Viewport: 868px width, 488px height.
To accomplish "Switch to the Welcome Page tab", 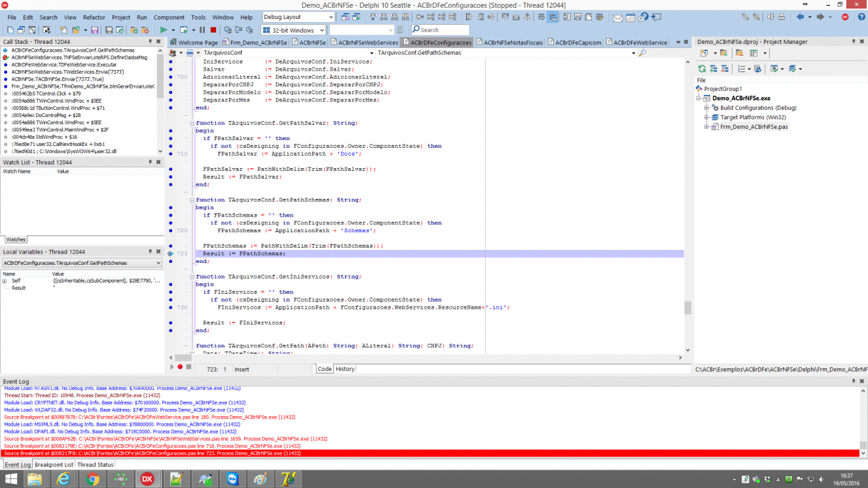I will click(194, 43).
